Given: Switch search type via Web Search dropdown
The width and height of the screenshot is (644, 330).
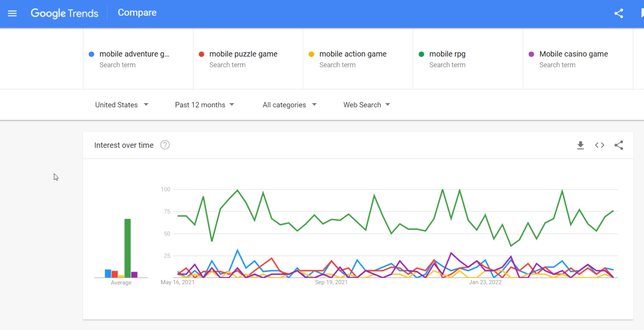Looking at the screenshot, I should click(x=366, y=105).
